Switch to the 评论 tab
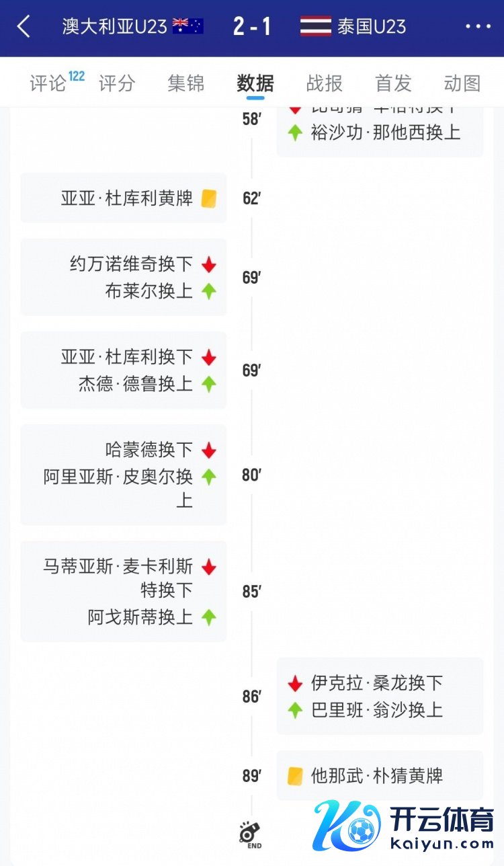 click(x=48, y=83)
